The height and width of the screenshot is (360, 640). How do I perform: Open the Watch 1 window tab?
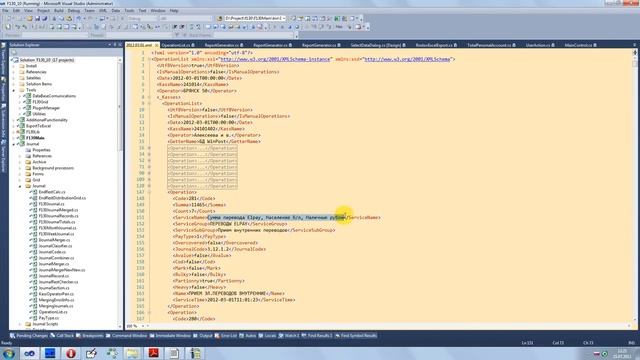point(289,336)
